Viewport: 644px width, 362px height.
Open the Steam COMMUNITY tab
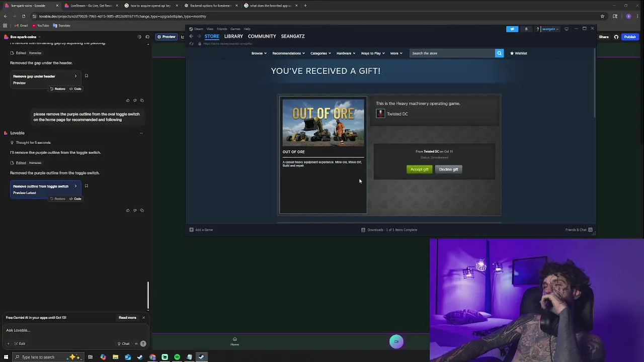(262, 36)
